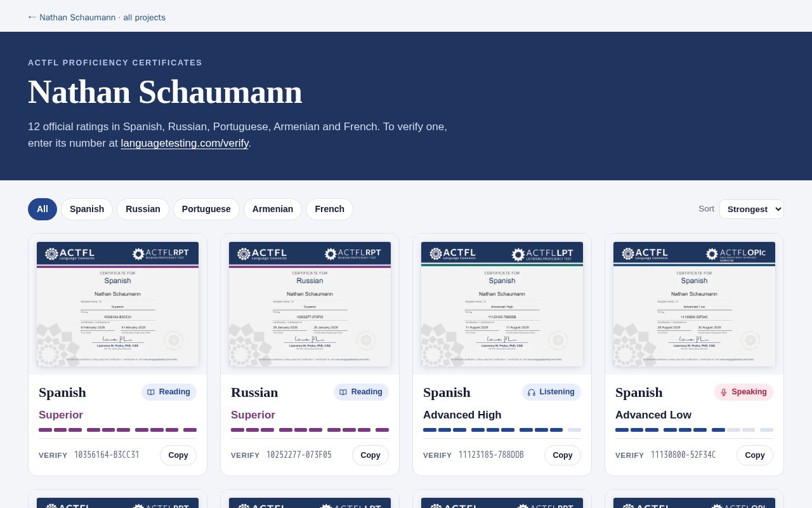Filter certificates by Portuguese

point(206,209)
